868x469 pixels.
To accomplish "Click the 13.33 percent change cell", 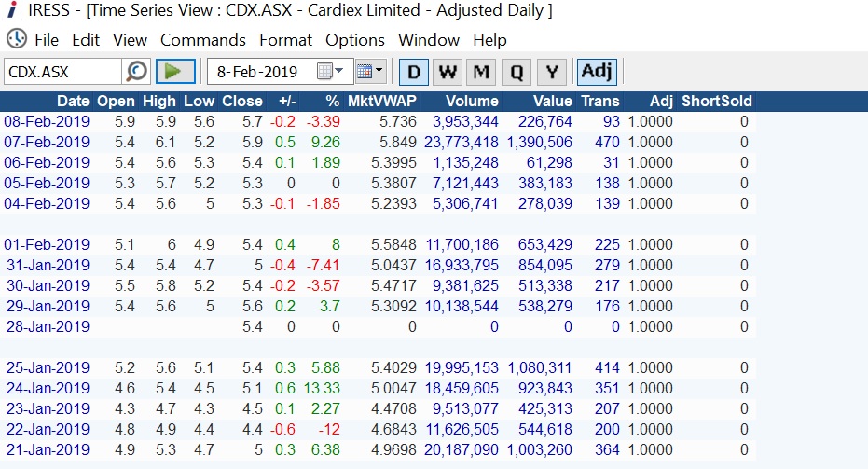I will click(322, 388).
